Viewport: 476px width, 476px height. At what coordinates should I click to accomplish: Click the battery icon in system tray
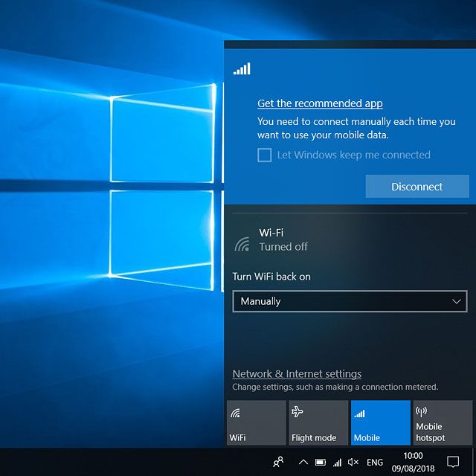pyautogui.click(x=321, y=462)
